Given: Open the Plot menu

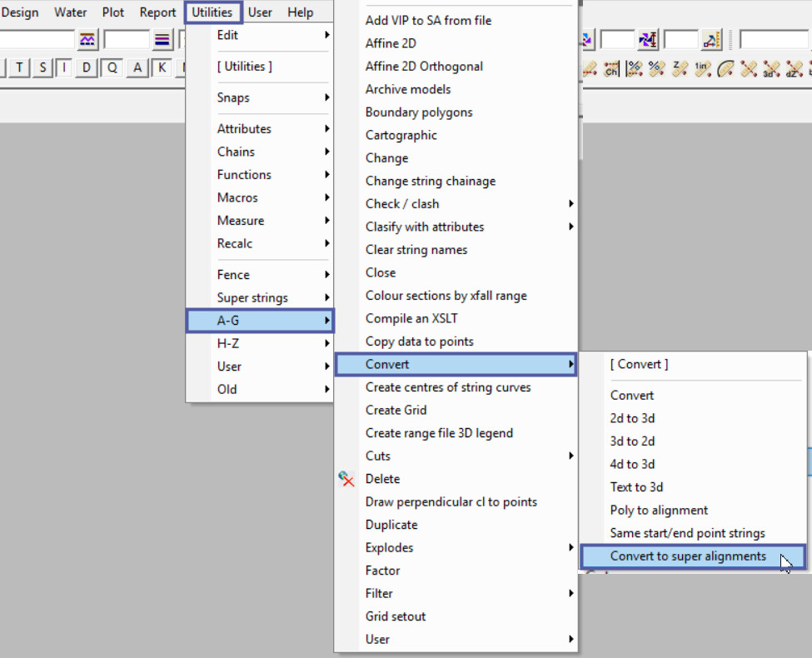Looking at the screenshot, I should (x=113, y=12).
